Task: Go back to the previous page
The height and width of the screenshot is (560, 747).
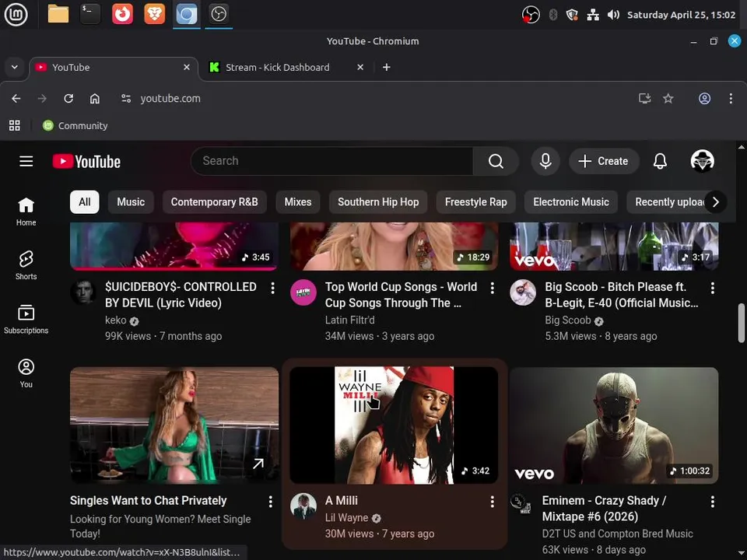Action: pos(16,99)
